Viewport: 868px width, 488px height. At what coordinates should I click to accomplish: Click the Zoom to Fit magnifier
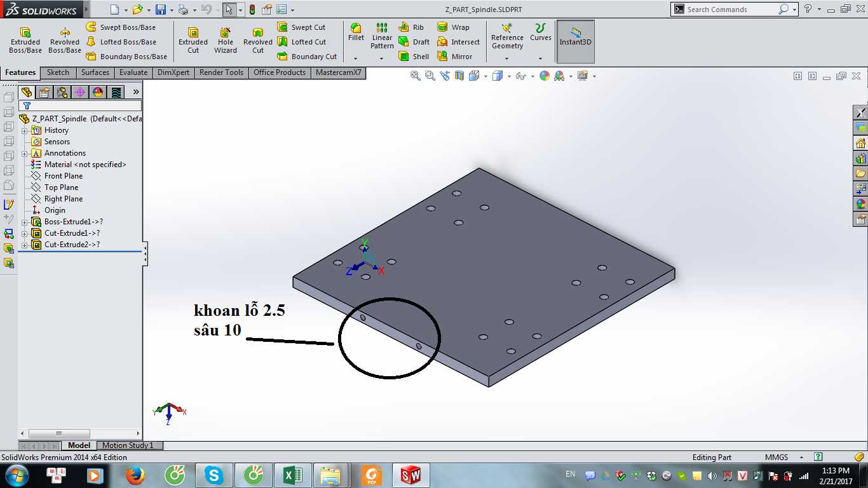tap(416, 76)
